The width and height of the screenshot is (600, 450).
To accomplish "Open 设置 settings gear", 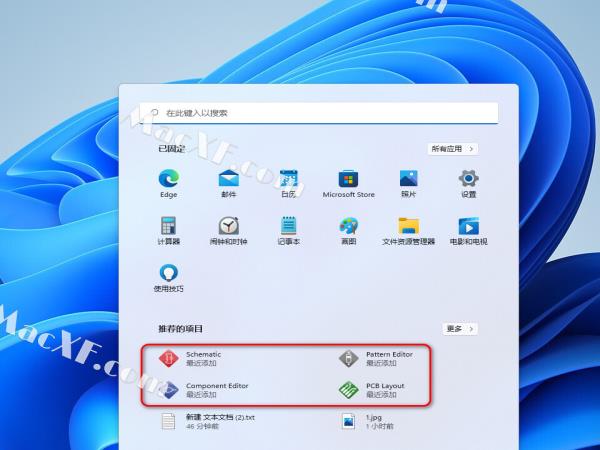I will pos(468,184).
